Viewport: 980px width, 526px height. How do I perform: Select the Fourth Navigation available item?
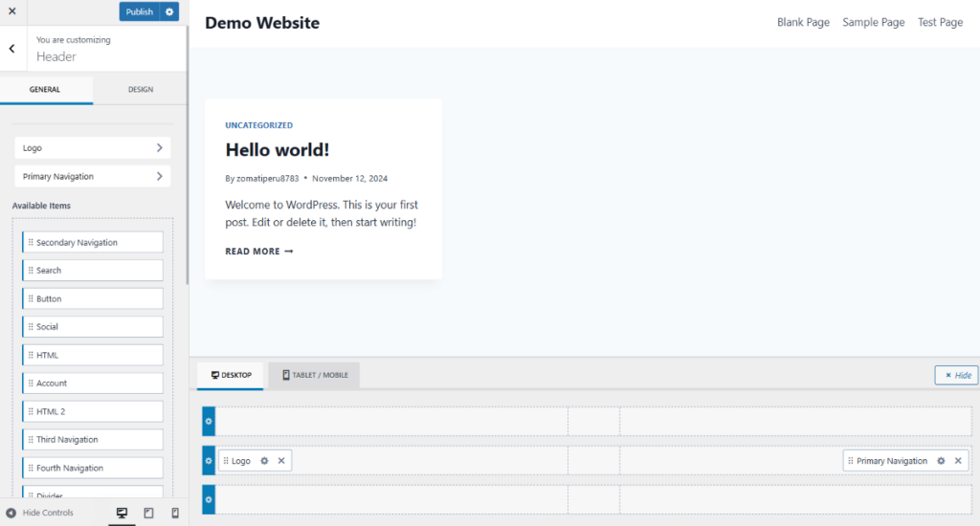point(93,468)
